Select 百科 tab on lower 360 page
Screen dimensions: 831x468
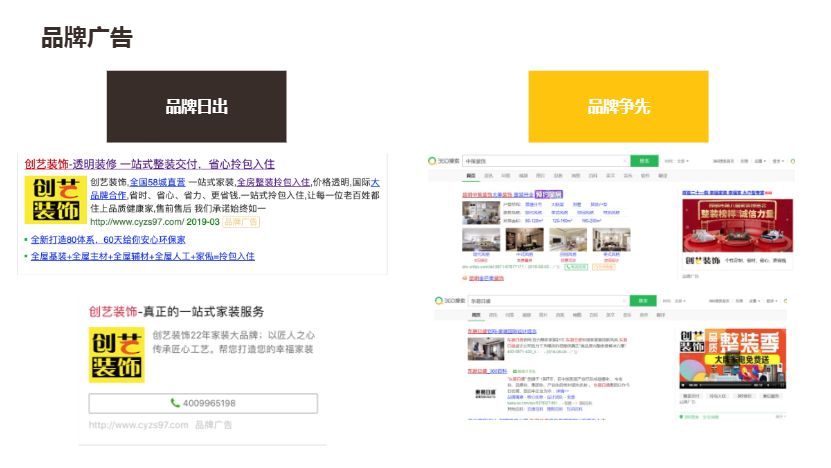point(594,315)
